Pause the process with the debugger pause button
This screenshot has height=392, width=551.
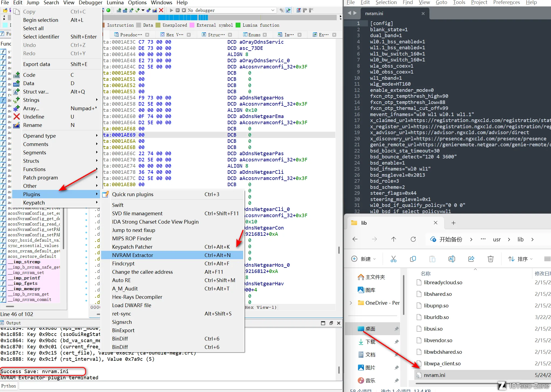click(178, 11)
